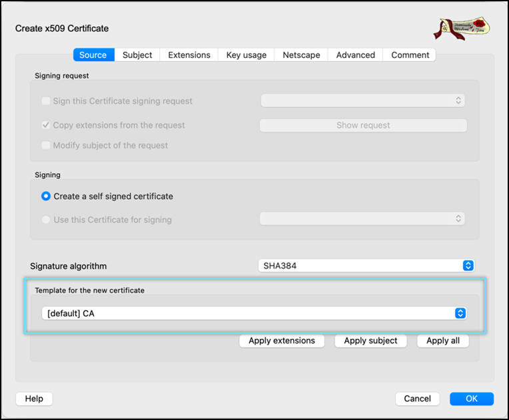The width and height of the screenshot is (509, 420).
Task: Select the Netscape tab
Action: (301, 55)
